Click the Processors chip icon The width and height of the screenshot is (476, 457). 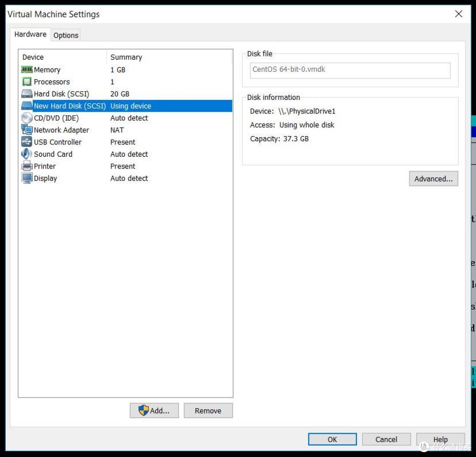tap(27, 81)
